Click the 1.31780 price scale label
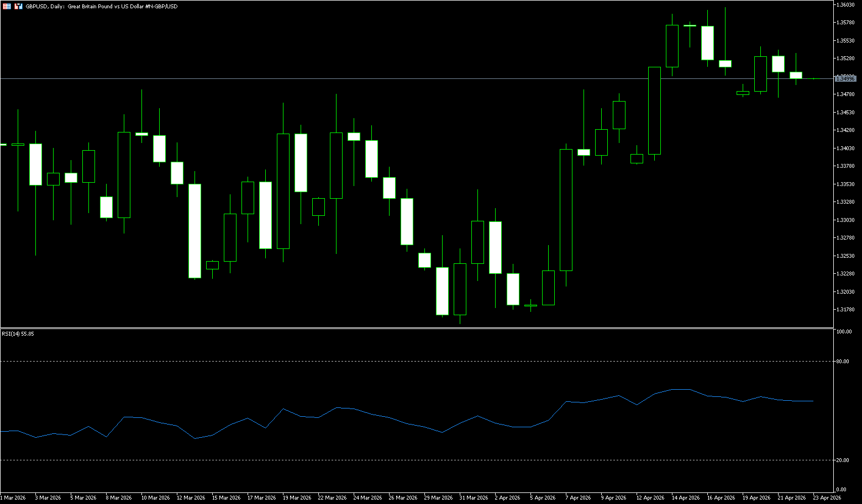Viewport: 862px width, 504px height. pyautogui.click(x=845, y=310)
